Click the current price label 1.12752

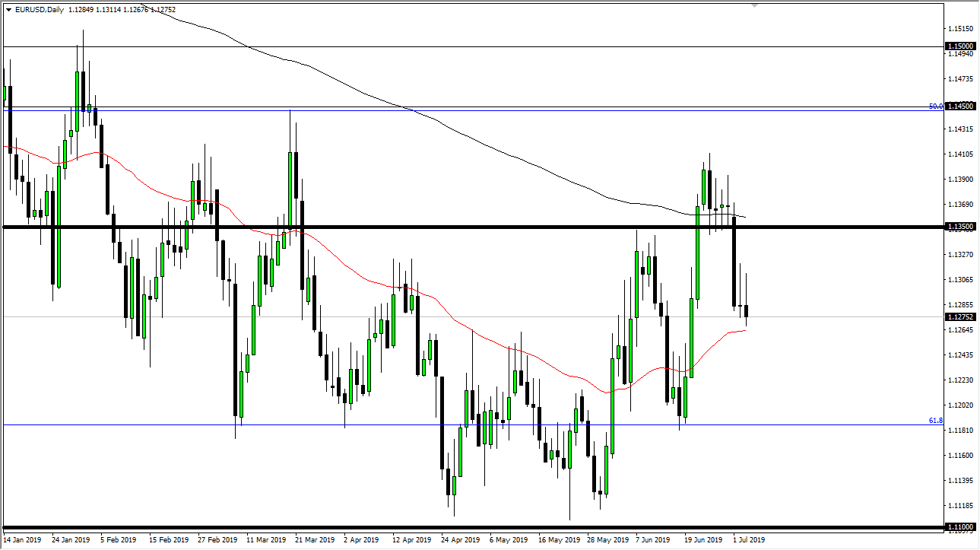tap(961, 316)
